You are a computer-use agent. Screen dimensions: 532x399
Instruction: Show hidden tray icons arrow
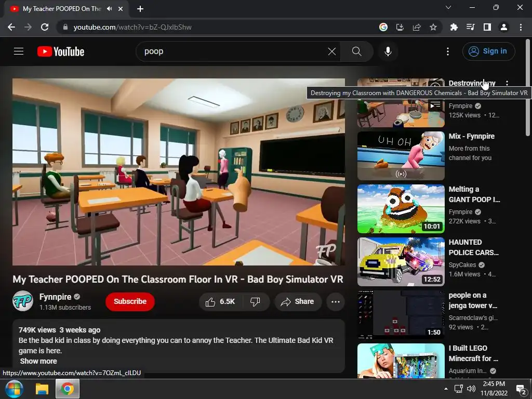point(446,389)
